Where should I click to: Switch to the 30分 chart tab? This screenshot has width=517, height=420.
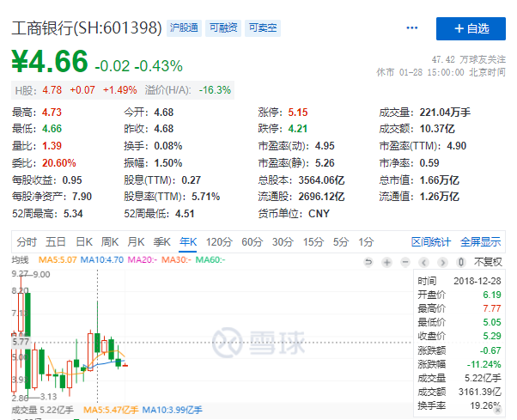point(283,242)
